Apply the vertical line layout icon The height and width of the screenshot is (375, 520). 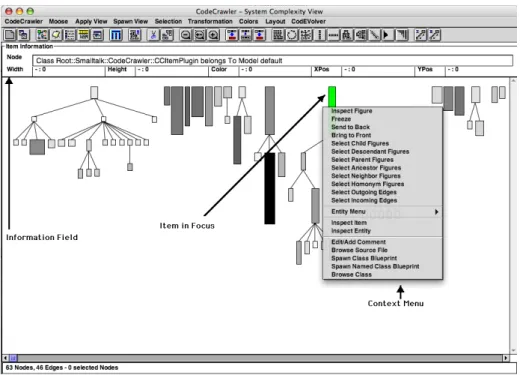coord(320,35)
